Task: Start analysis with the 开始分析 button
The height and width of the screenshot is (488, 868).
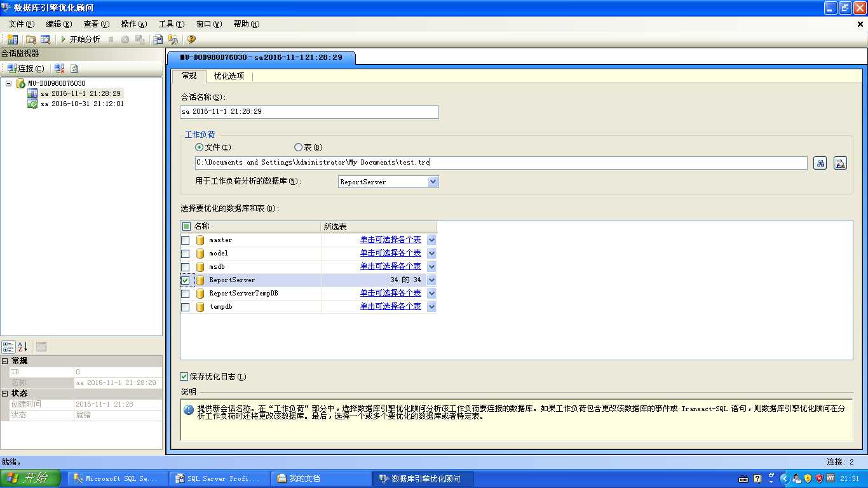Action: tap(81, 39)
